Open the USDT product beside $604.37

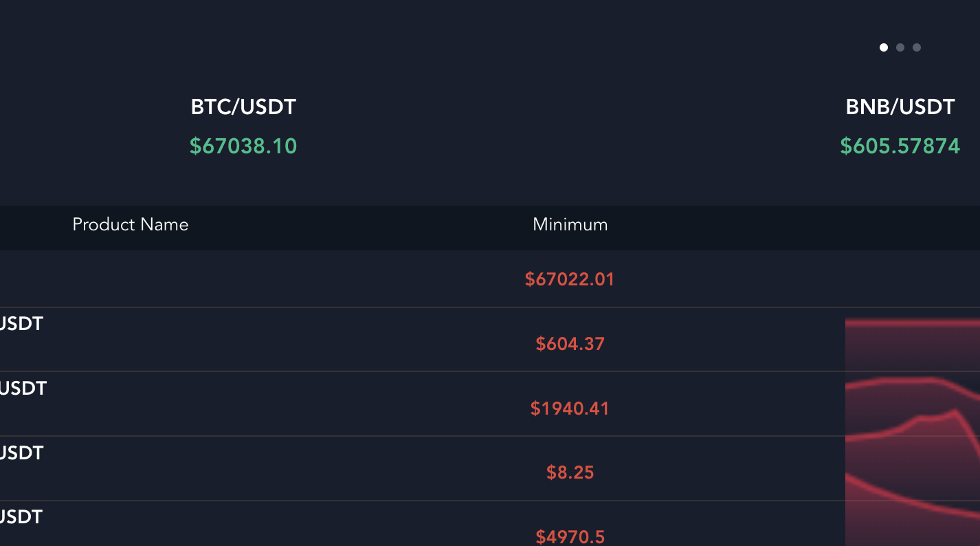pos(22,324)
